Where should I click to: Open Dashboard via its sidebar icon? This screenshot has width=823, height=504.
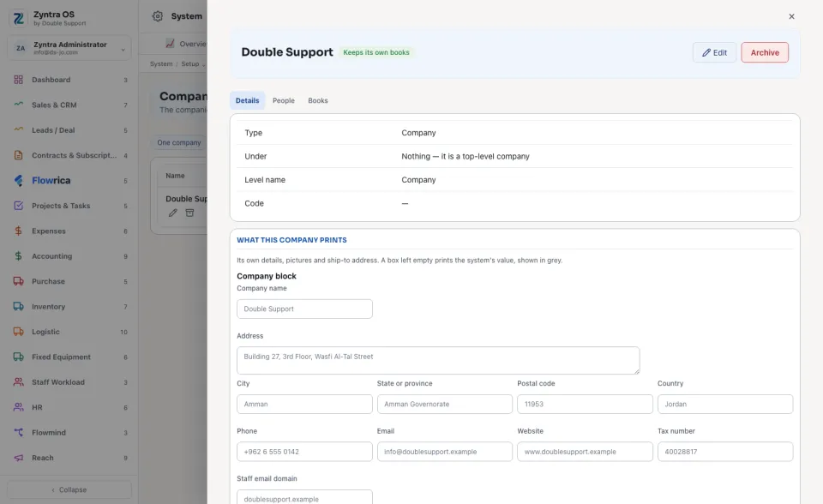click(18, 80)
